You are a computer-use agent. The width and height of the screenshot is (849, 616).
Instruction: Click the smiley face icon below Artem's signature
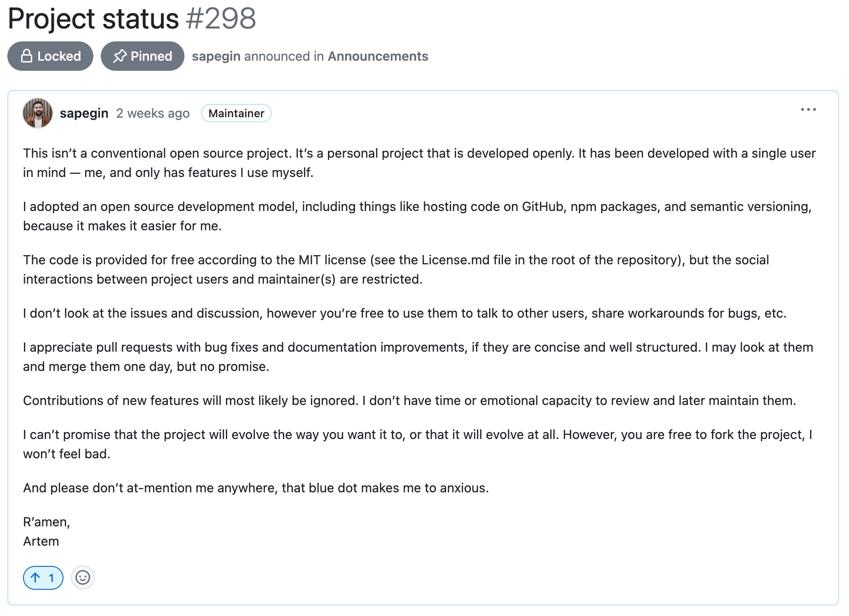(x=83, y=578)
